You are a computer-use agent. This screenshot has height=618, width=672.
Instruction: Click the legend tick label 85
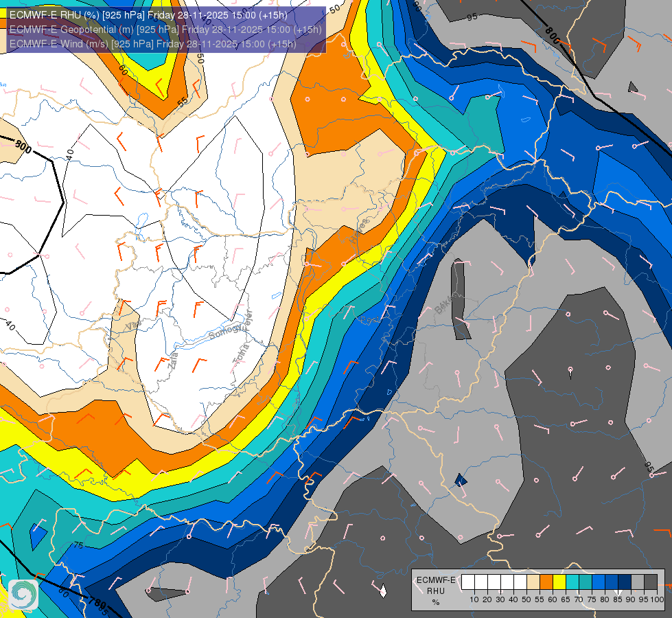click(618, 599)
